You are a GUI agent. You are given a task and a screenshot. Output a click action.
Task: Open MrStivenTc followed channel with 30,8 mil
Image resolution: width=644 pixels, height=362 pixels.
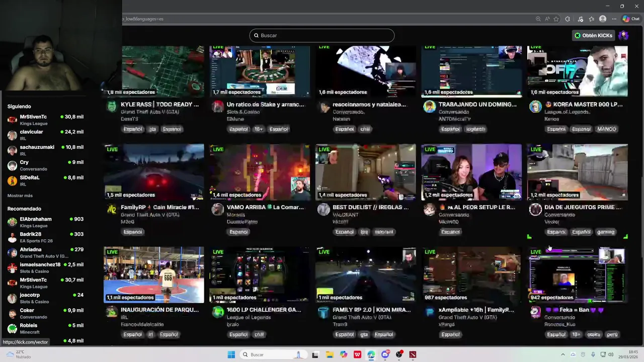point(45,120)
